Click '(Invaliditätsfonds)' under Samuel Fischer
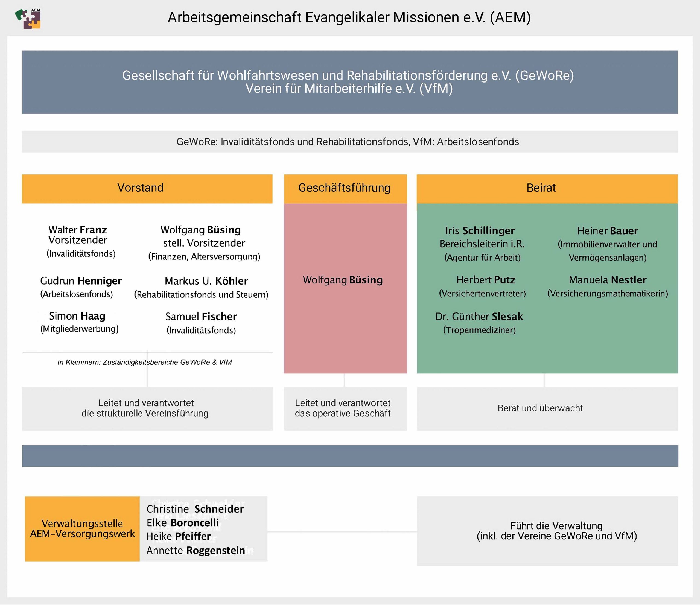The image size is (700, 605). coord(201,330)
